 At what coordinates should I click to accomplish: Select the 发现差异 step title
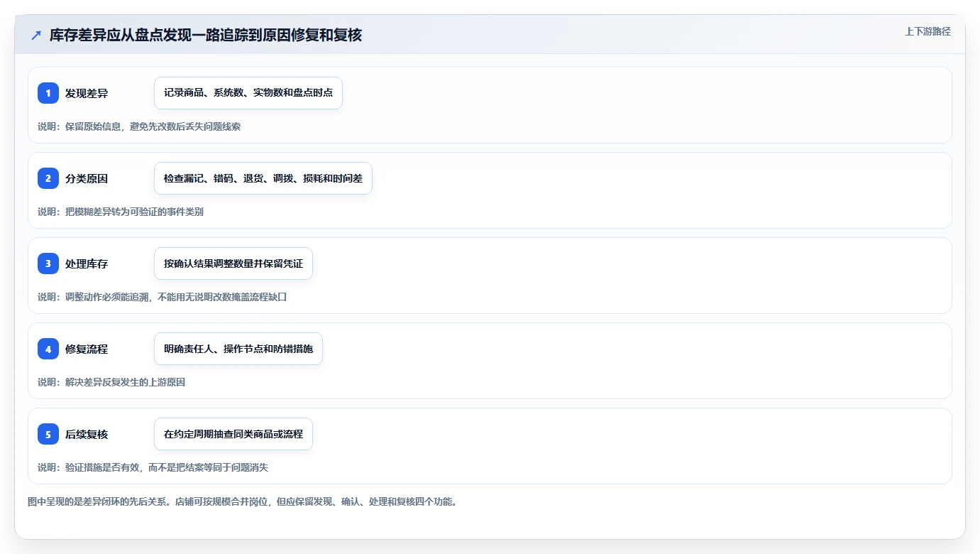(x=87, y=93)
